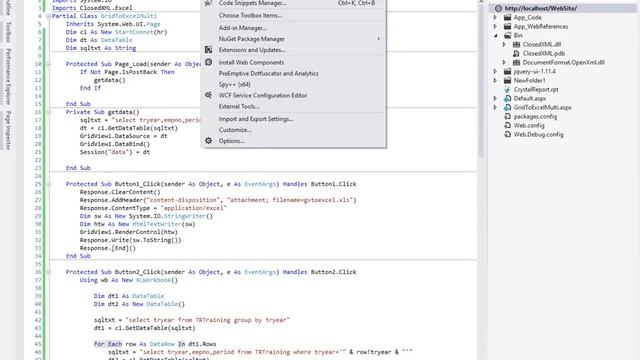Screen dimensions: 640x360
Task: Expand the App_Code folder
Action: point(496,18)
